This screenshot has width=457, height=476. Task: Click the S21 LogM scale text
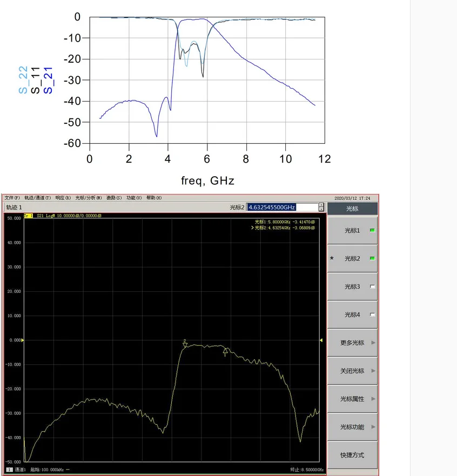69,216
